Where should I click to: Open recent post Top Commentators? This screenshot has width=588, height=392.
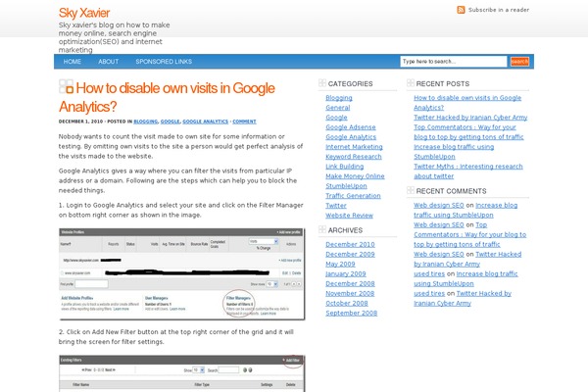click(468, 132)
